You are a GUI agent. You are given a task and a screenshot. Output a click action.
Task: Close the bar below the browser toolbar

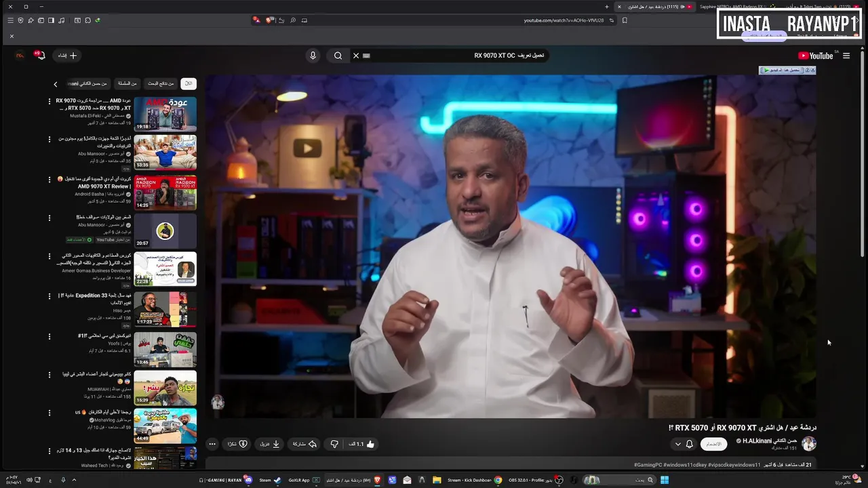point(12,36)
